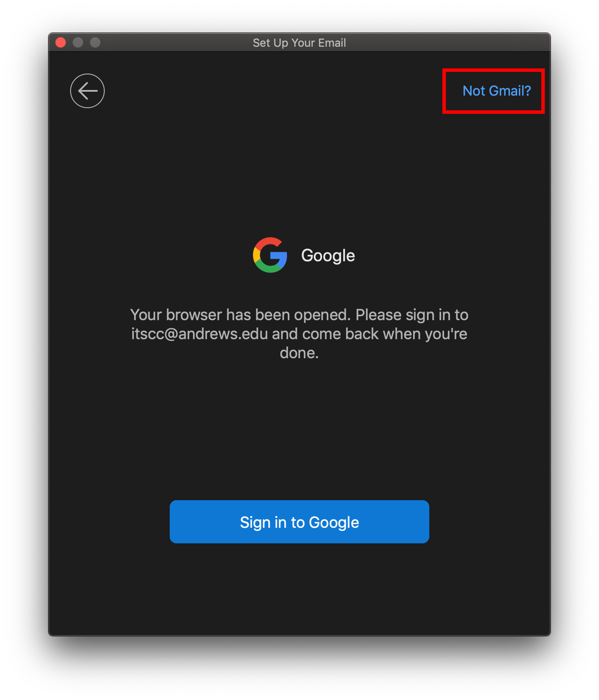Viewport: 599px width, 700px height.
Task: Close the Set Up Your Email window
Action: pyautogui.click(x=60, y=43)
